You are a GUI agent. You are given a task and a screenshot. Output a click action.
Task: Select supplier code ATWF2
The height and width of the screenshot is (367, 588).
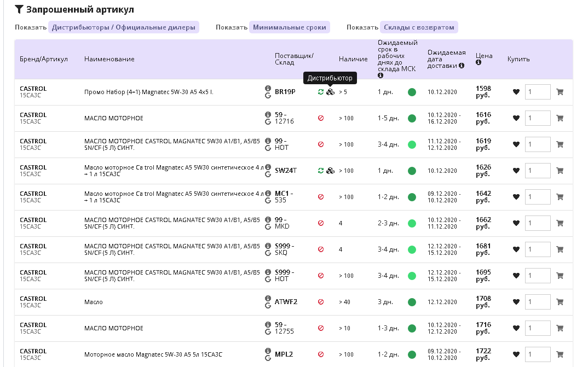pos(286,302)
